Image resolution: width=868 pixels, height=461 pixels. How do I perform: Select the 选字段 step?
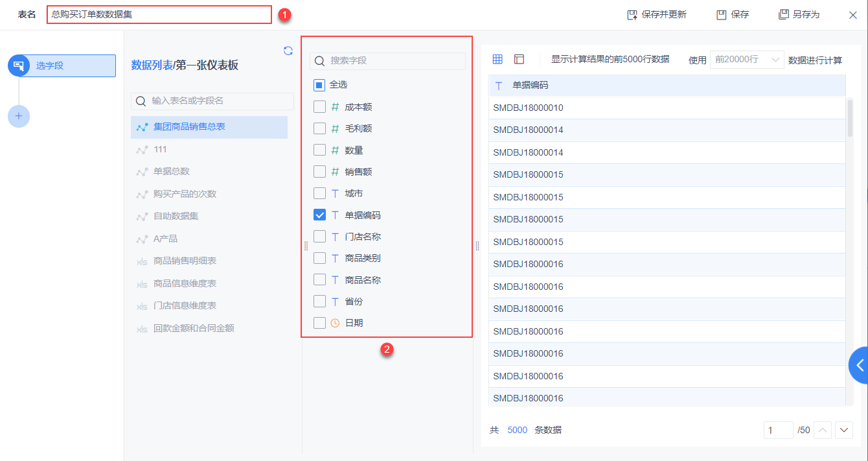pos(62,65)
